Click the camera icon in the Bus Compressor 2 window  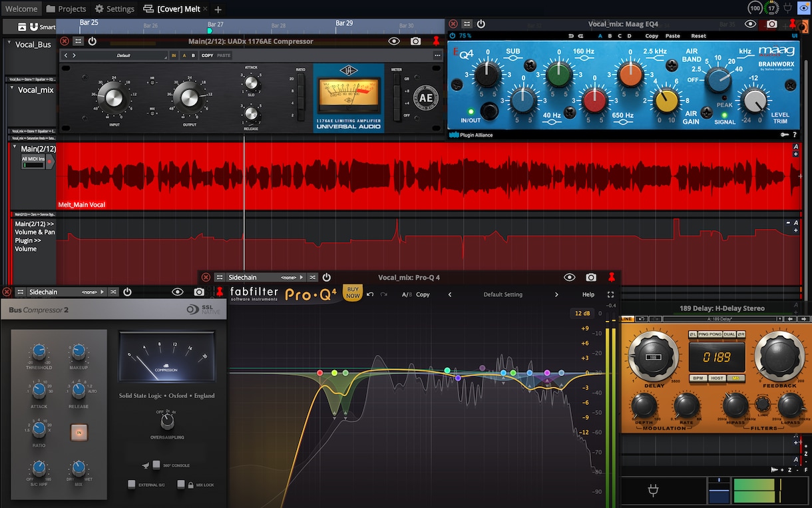[x=199, y=292]
